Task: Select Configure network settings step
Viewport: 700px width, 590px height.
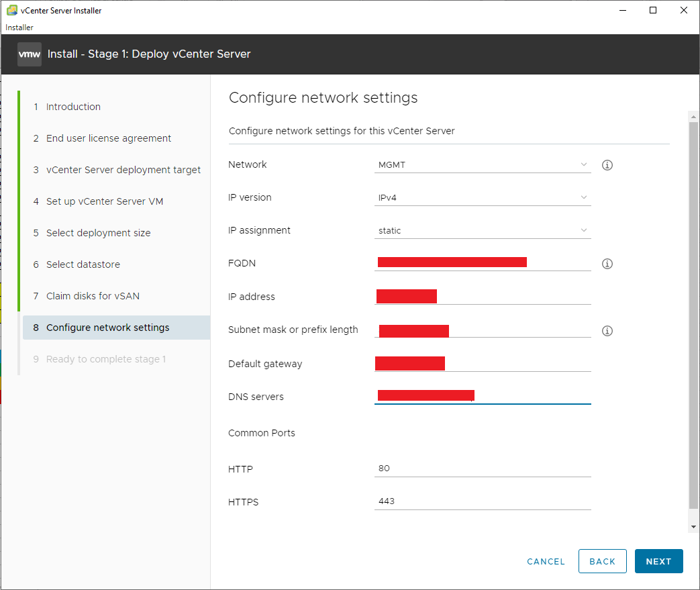Action: (117, 328)
